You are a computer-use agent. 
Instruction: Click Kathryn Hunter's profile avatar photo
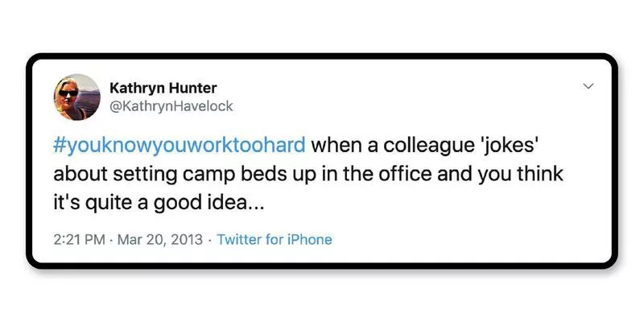point(77,97)
